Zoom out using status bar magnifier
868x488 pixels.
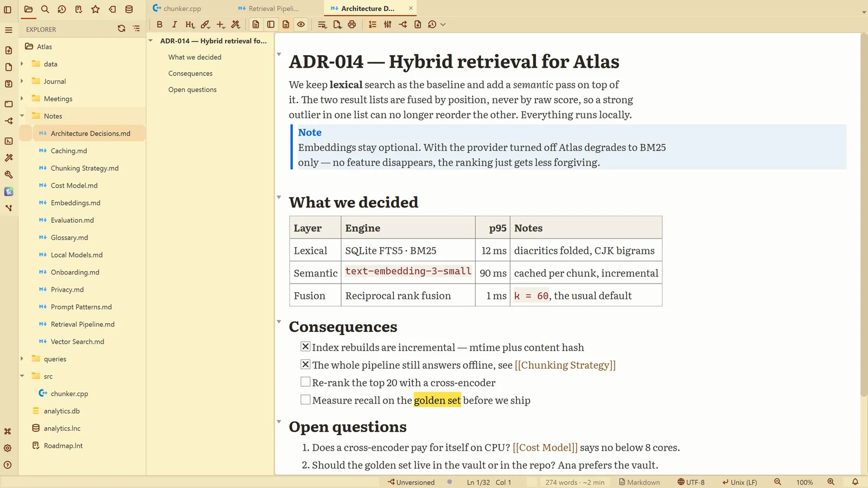point(777,482)
